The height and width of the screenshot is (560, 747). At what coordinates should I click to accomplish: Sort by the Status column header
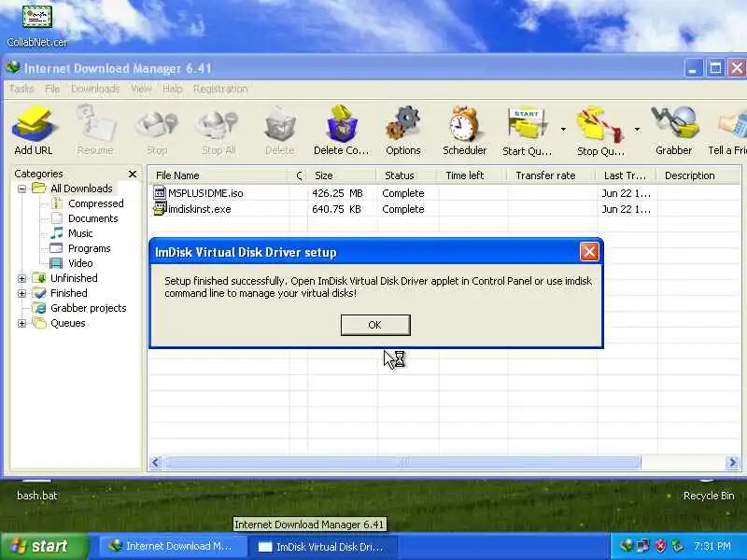point(407,175)
